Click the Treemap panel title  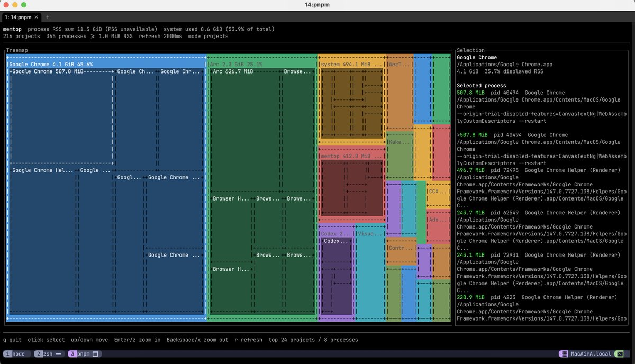click(x=17, y=50)
